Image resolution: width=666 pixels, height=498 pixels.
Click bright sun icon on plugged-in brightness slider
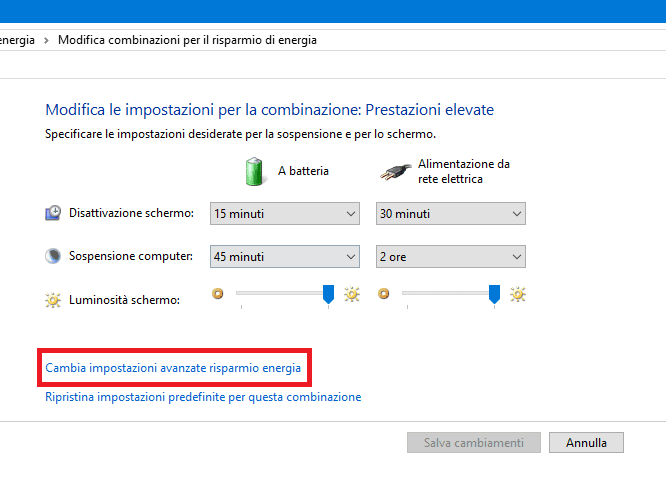517,294
